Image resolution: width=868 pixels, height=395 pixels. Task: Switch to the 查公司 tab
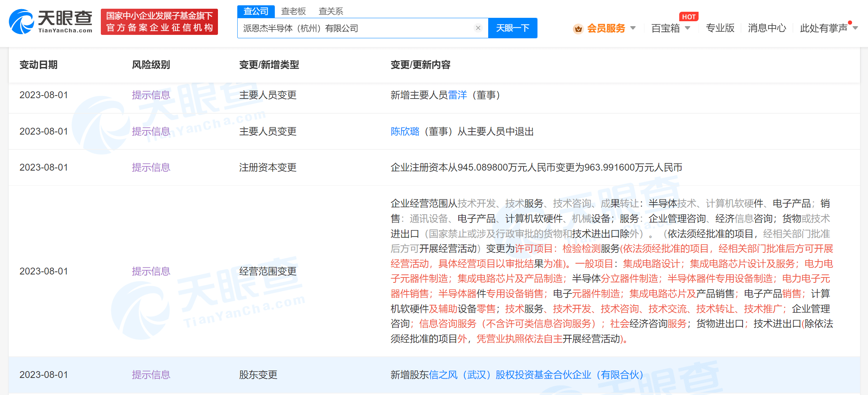pos(256,11)
